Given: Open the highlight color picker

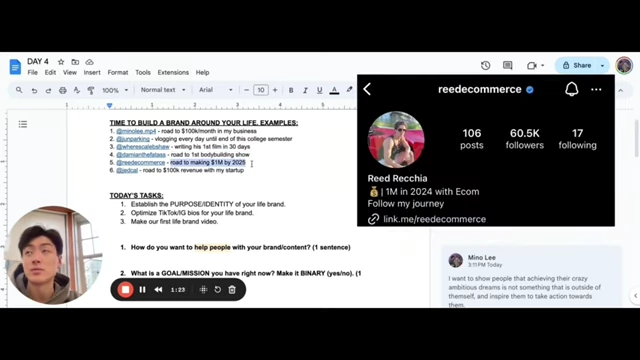Looking at the screenshot, I should (x=350, y=90).
